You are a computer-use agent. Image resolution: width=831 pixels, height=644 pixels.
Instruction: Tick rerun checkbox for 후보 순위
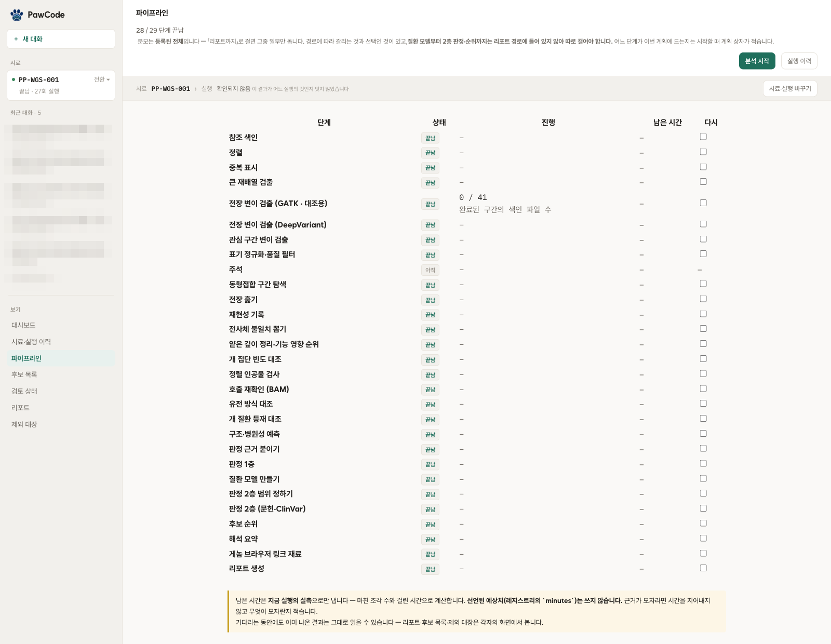click(703, 523)
